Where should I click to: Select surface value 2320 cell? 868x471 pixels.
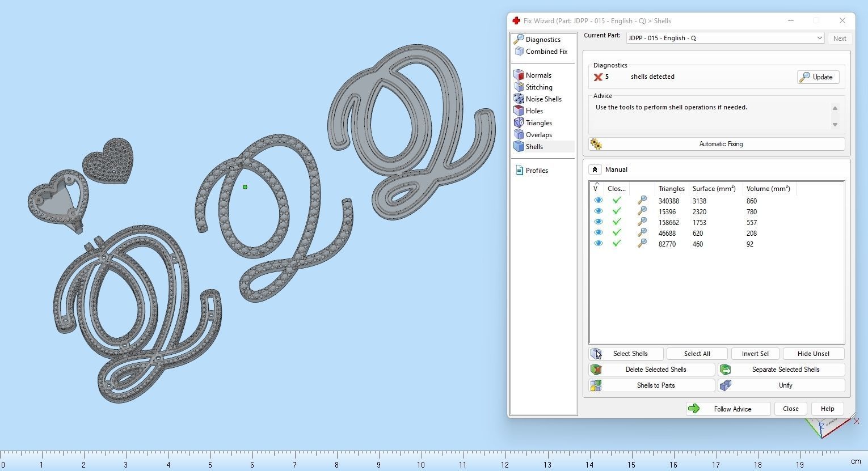pos(699,211)
